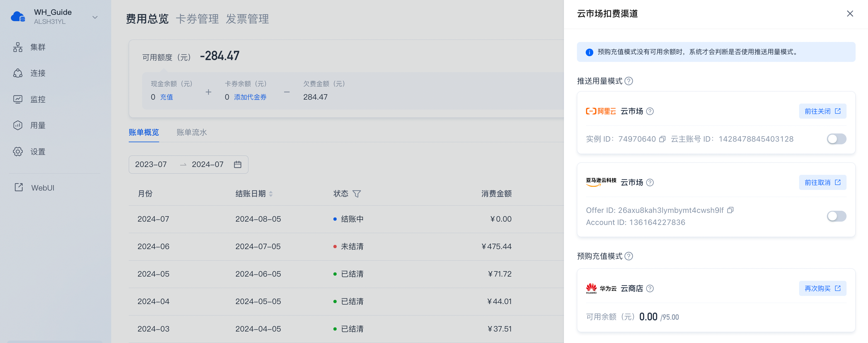
Task: Click the 0.00 available balance value
Action: pyautogui.click(x=648, y=316)
